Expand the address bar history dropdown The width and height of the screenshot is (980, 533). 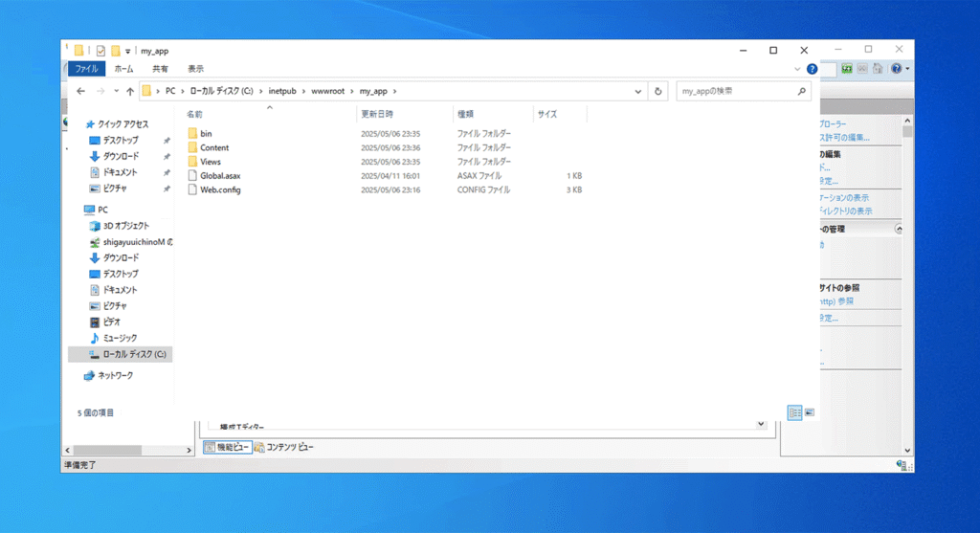638,91
